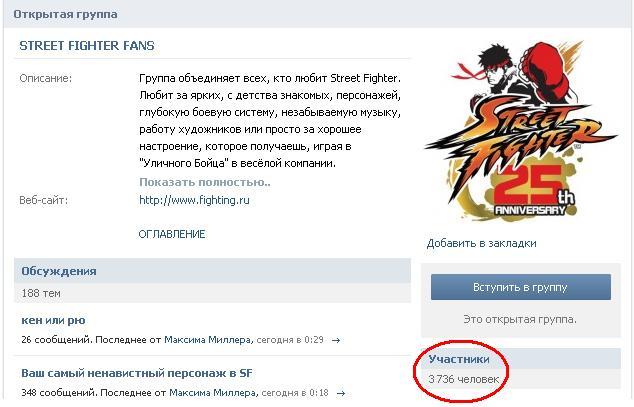This screenshot has height=407, width=634.
Task: Expand description with Показать полностью
Action: (x=205, y=182)
